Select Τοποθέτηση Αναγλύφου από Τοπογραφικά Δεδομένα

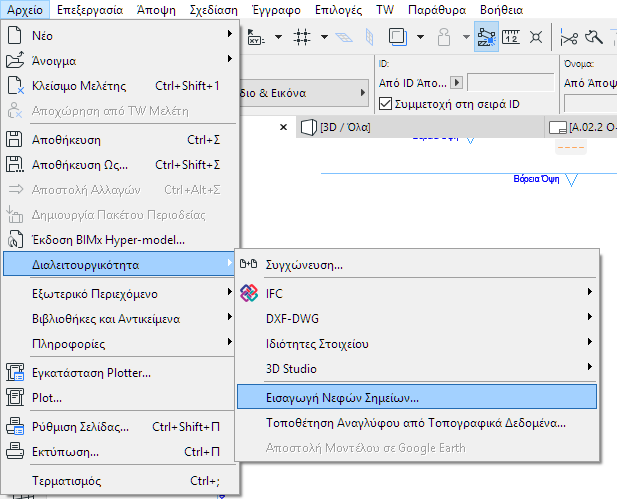417,423
